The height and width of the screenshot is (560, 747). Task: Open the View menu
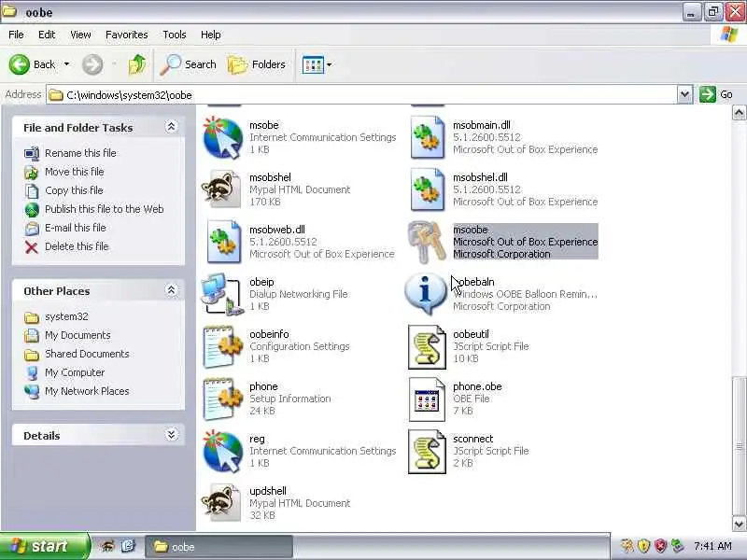point(80,35)
